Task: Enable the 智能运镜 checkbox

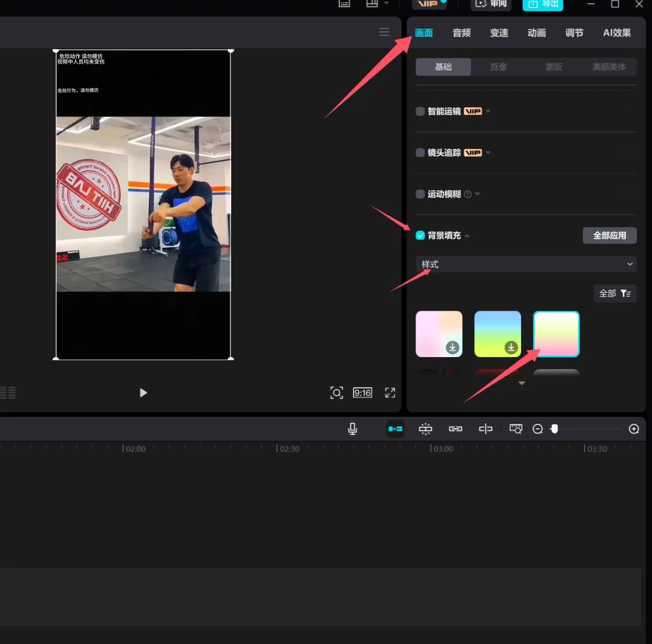Action: point(420,111)
